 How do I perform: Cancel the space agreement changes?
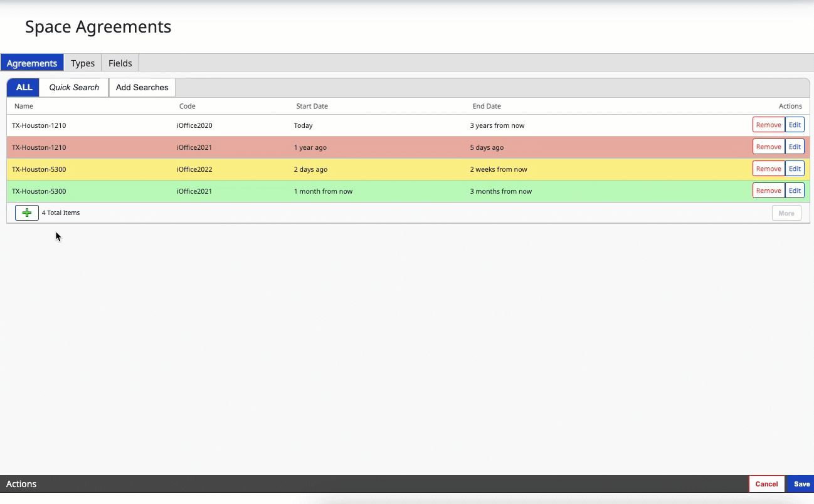click(766, 484)
